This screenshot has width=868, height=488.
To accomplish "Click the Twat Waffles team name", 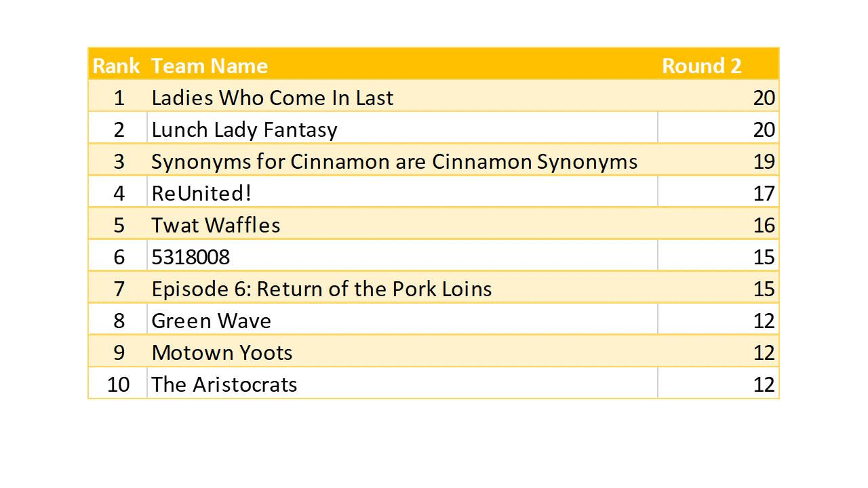I will coord(216,225).
